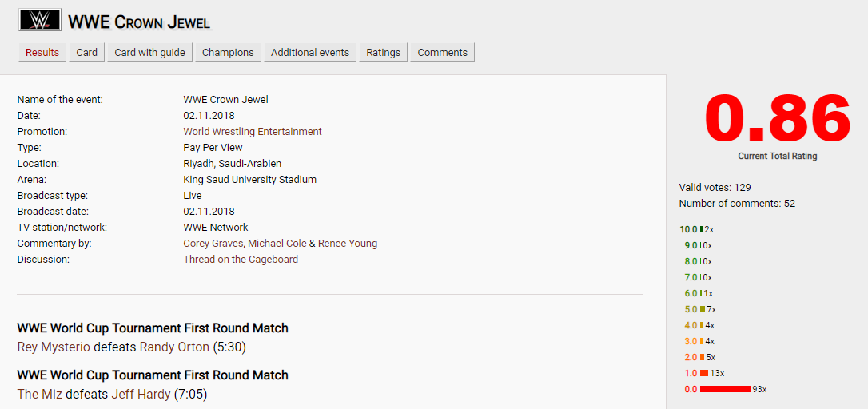Open Michael Cole's profile link
868x409 pixels.
tap(275, 244)
